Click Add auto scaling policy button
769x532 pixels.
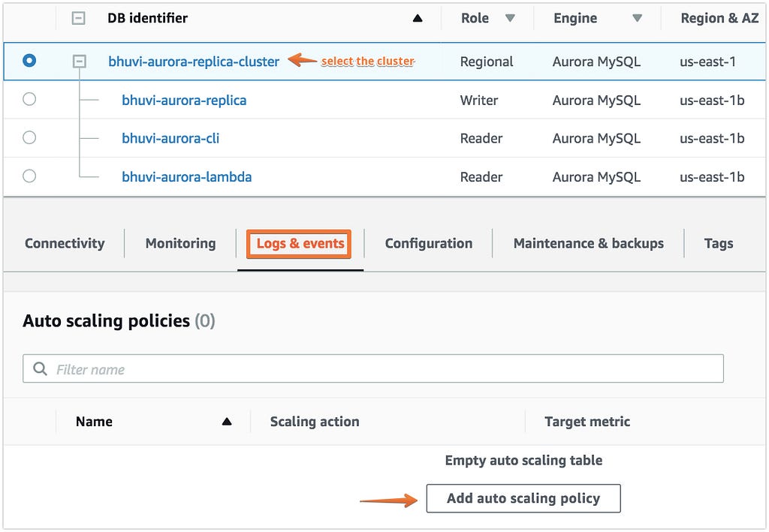point(523,498)
